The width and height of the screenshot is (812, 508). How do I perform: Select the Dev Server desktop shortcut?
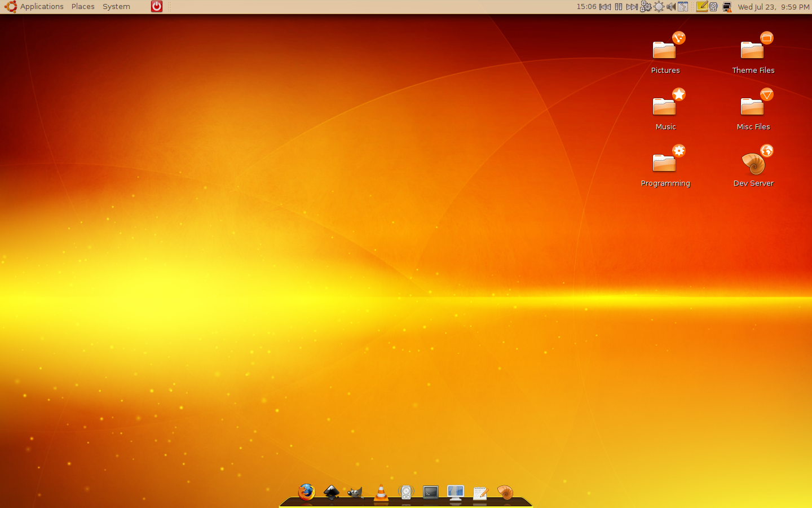(753, 164)
